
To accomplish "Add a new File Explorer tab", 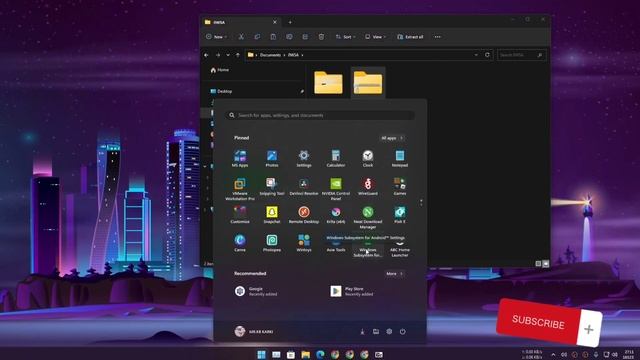I will coord(290,22).
